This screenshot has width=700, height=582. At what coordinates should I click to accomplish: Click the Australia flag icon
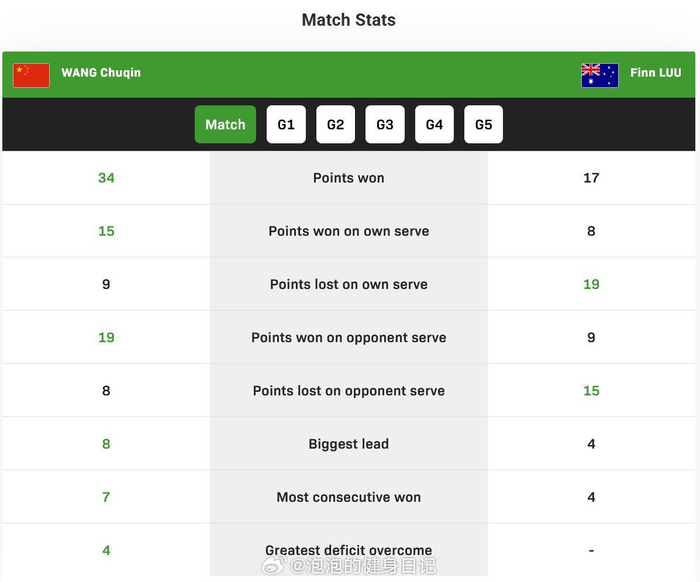pos(599,75)
